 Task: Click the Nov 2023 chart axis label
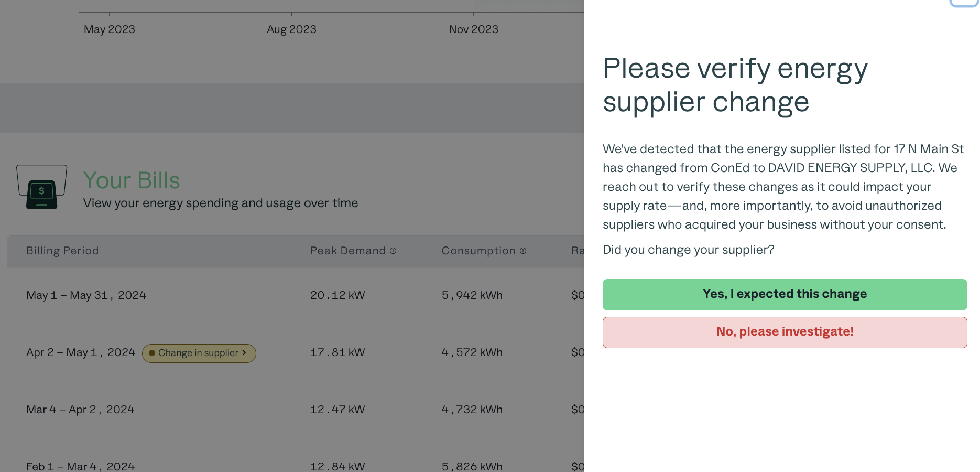474,29
